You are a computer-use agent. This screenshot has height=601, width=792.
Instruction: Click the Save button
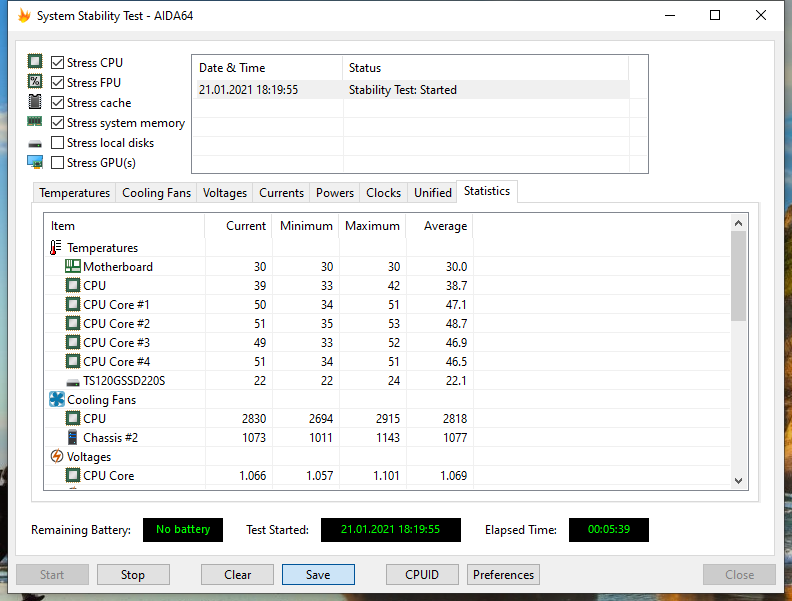pos(318,575)
